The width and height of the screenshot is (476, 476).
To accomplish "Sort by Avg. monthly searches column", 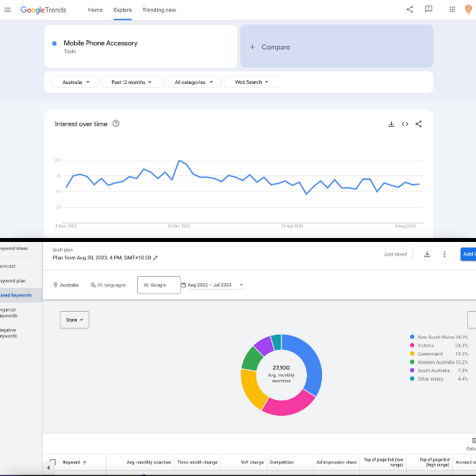I will coord(149,463).
